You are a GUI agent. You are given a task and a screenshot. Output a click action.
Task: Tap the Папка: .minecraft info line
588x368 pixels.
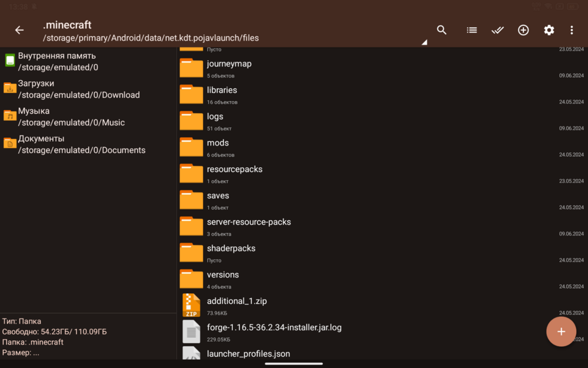point(32,342)
